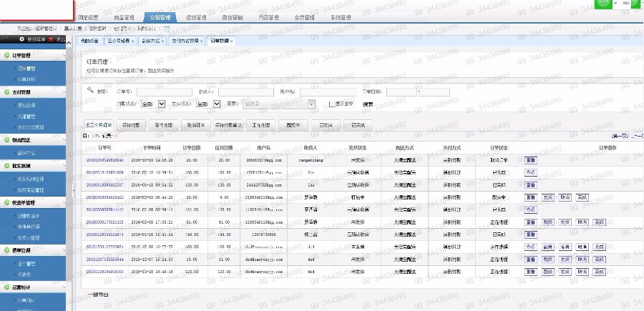
Task: Open the order number dated 2015-12-07 15:24:53
Action: (104, 260)
